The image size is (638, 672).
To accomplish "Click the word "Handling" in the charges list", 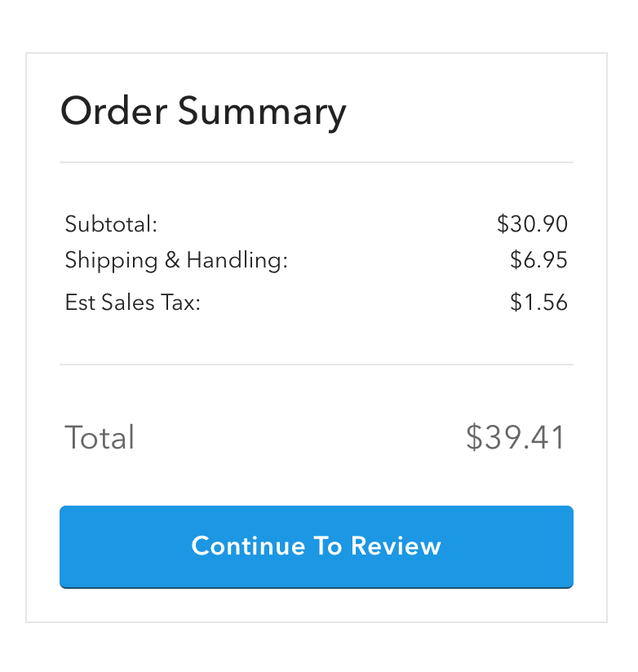I will [237, 261].
